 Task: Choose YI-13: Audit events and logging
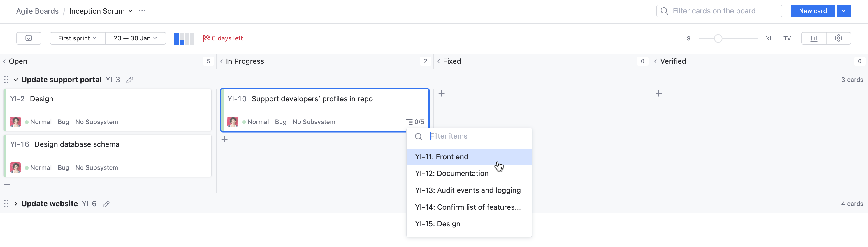pyautogui.click(x=467, y=190)
